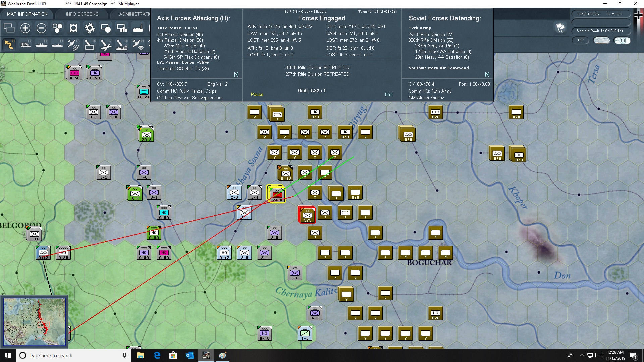Screen dimensions: 644x362
Task: Select the 1-5 light green unit
Action: point(305,334)
